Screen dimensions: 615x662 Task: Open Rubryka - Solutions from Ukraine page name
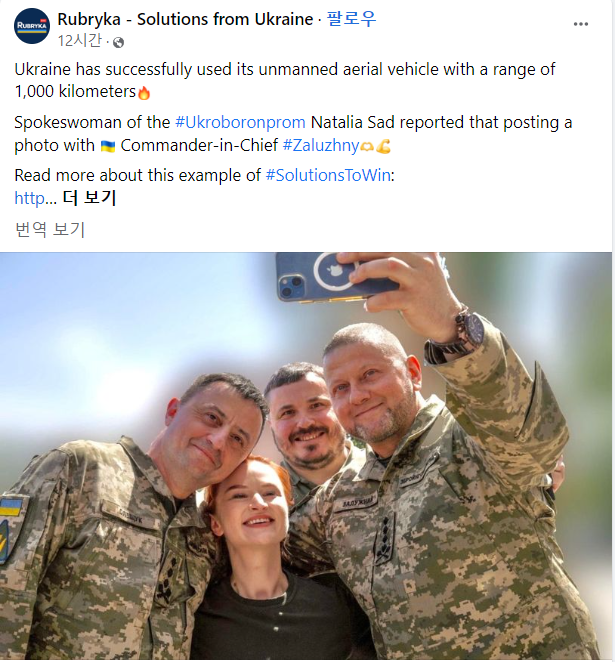[x=185, y=19]
